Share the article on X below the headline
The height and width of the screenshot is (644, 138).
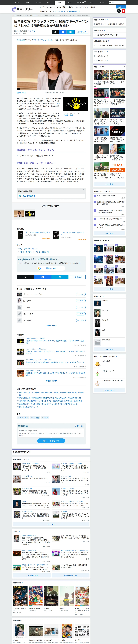55,32
